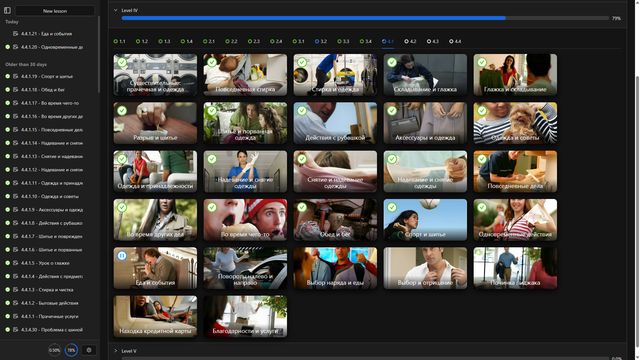Viewport: 640px width, 360px height.
Task: Click the New lesson button
Action: click(55, 11)
